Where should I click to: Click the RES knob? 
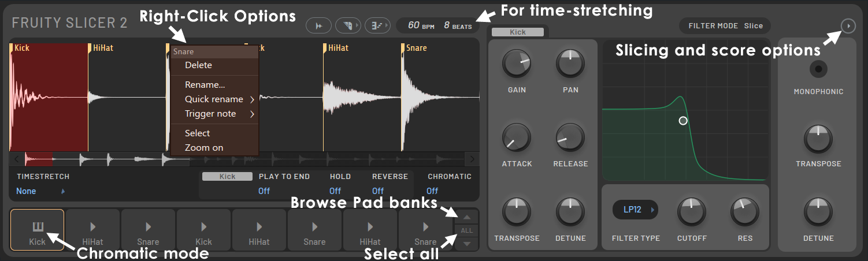coord(745,212)
